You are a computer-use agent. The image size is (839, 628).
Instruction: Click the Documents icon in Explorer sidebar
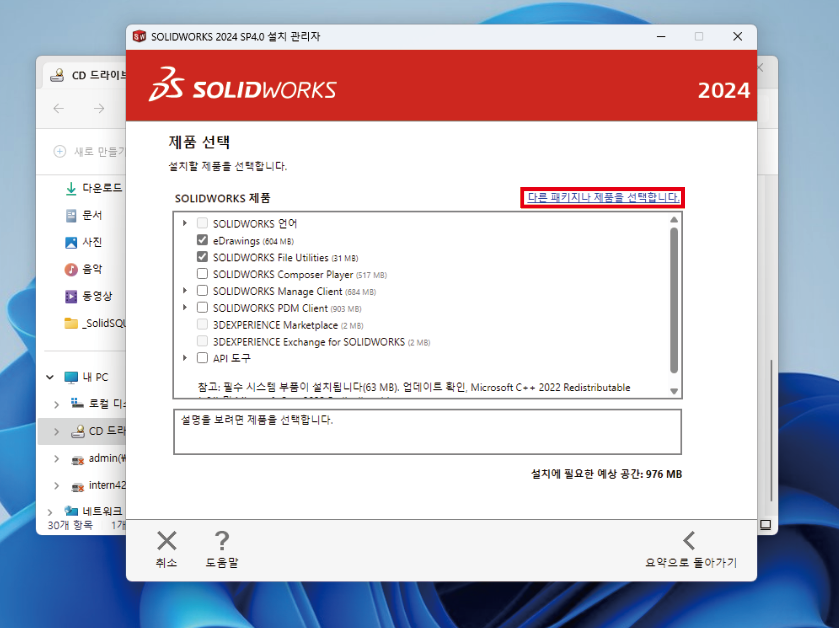(71, 216)
